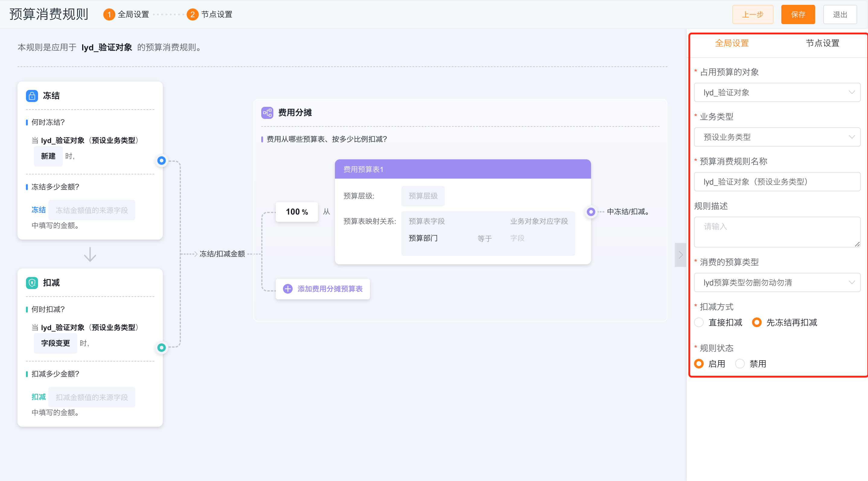Click 预算消费规则名称 input field
The image size is (868, 481).
777,182
